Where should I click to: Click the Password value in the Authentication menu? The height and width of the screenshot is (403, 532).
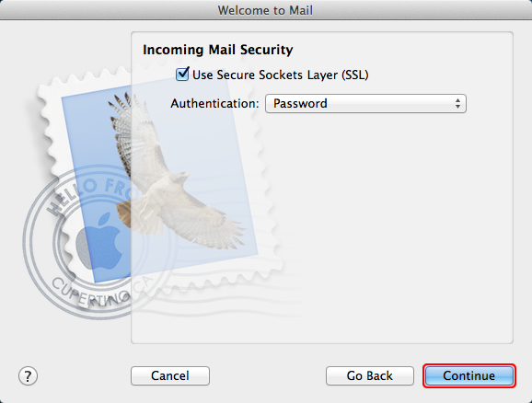pyautogui.click(x=300, y=103)
